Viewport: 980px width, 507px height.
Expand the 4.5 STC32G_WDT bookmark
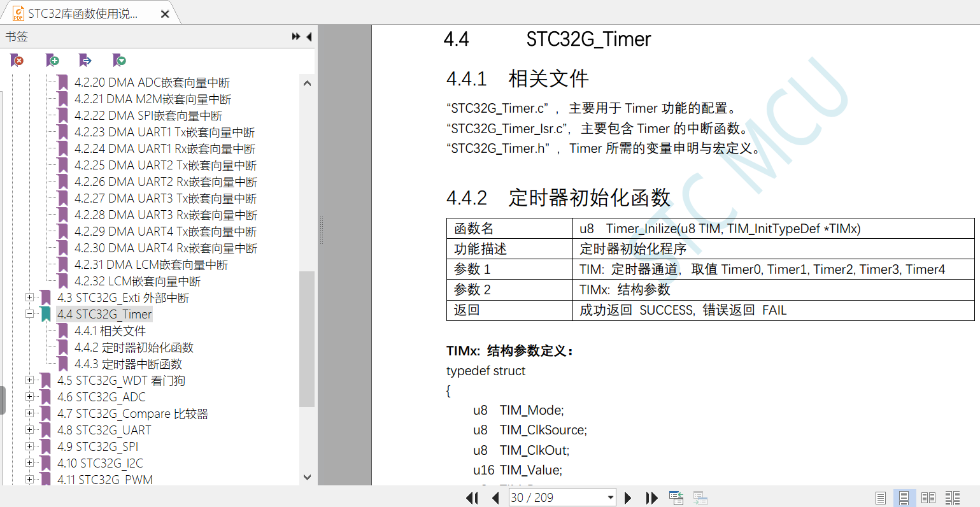pyautogui.click(x=29, y=380)
